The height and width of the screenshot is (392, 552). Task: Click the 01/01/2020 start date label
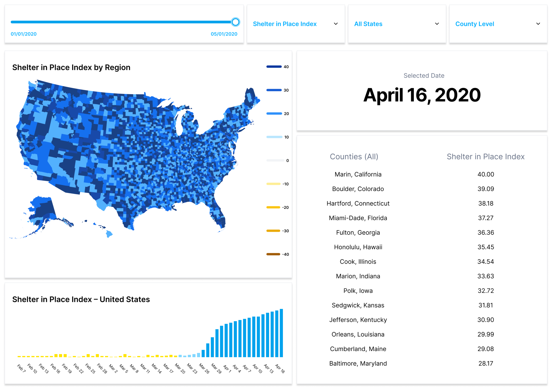(24, 34)
